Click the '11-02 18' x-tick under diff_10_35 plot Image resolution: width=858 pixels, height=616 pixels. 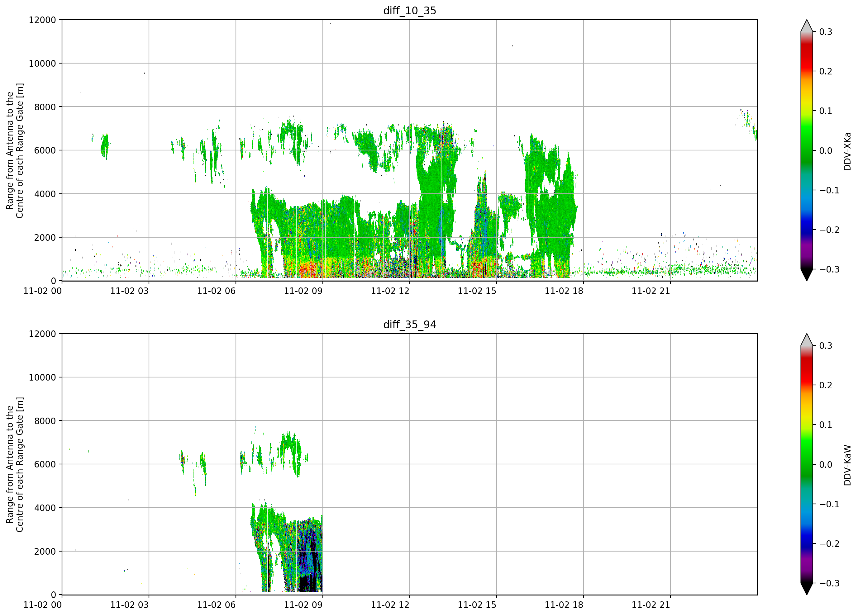click(x=564, y=291)
